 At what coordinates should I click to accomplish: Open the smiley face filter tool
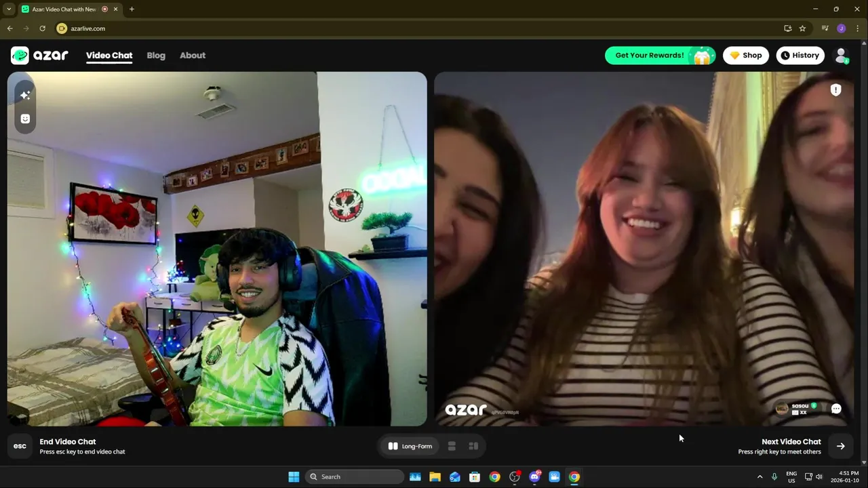point(25,119)
